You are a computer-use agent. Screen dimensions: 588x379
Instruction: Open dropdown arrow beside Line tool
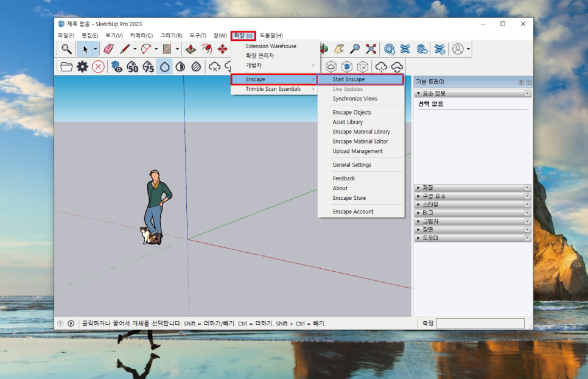pos(135,49)
